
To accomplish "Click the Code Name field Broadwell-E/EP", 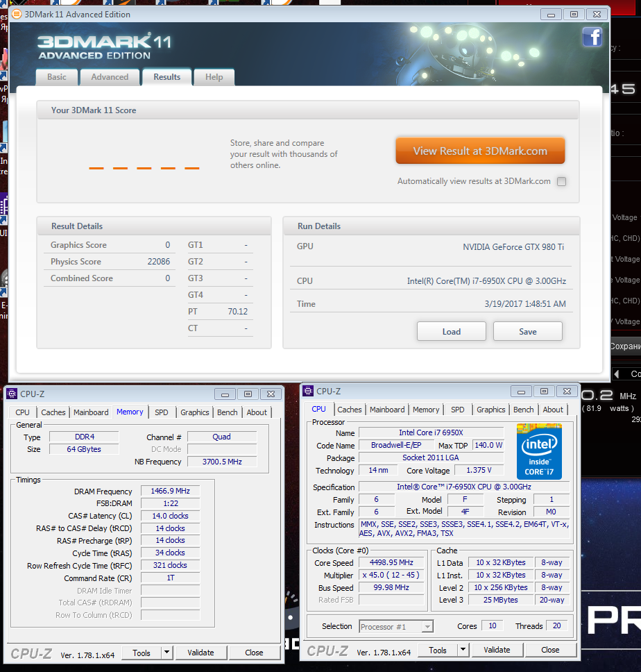I will point(396,445).
